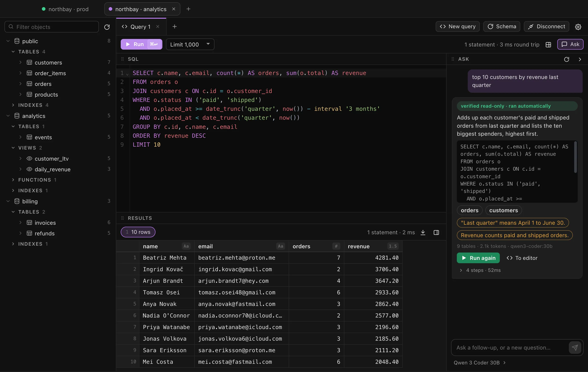Close the Query 1 tab
The height and width of the screenshot is (372, 588).
(x=158, y=27)
